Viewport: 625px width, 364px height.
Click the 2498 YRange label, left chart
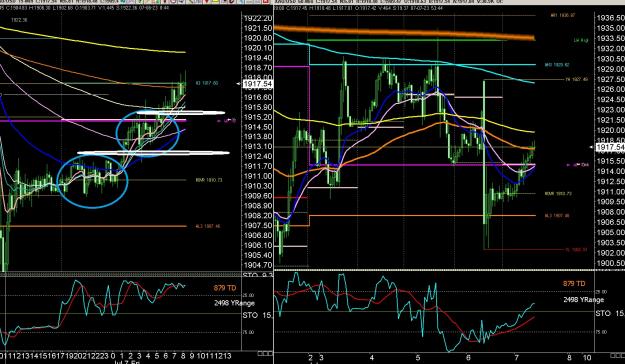(x=234, y=303)
